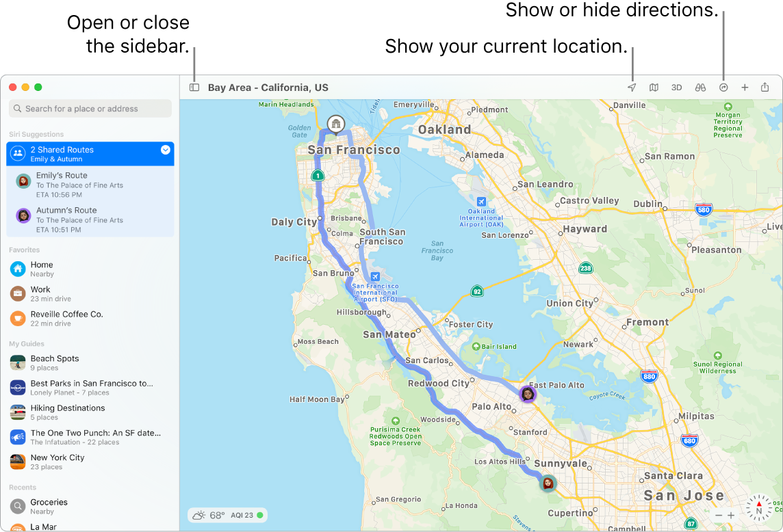Add a pin using the plus icon
This screenshot has width=783, height=532.
point(745,88)
